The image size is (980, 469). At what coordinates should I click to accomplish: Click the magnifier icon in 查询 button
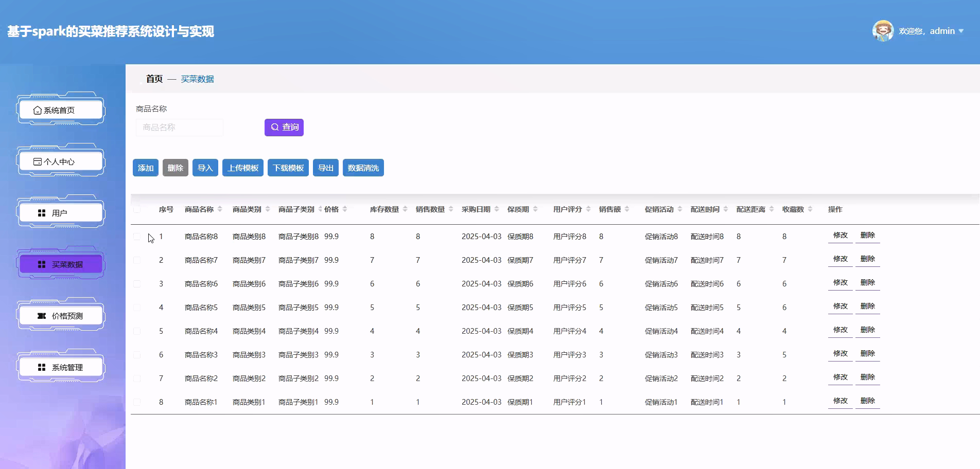[275, 127]
